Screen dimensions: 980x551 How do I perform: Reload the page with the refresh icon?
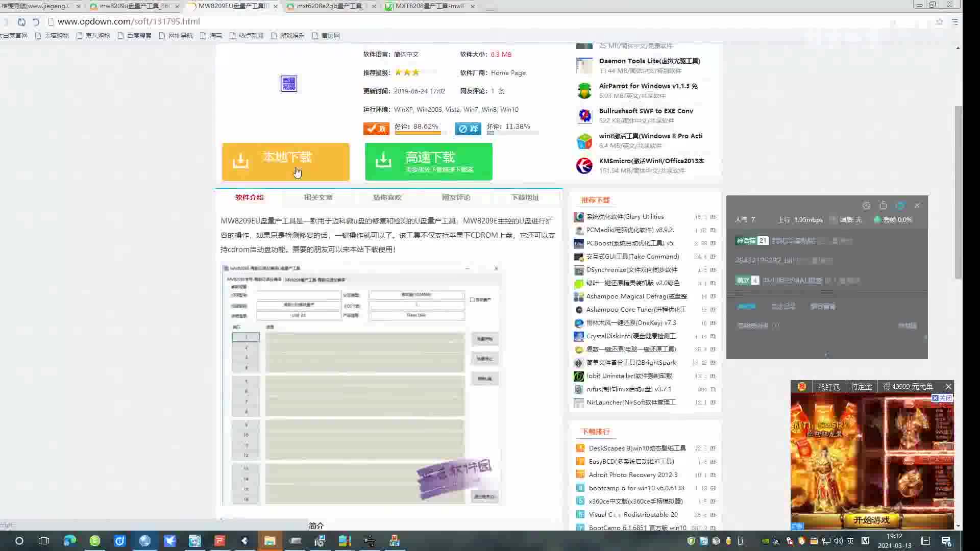click(x=21, y=22)
